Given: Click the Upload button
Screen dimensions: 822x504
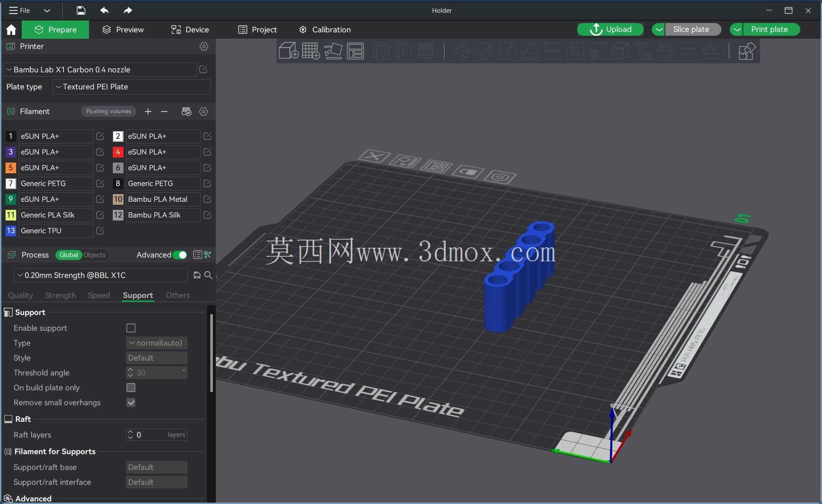Looking at the screenshot, I should click(610, 29).
